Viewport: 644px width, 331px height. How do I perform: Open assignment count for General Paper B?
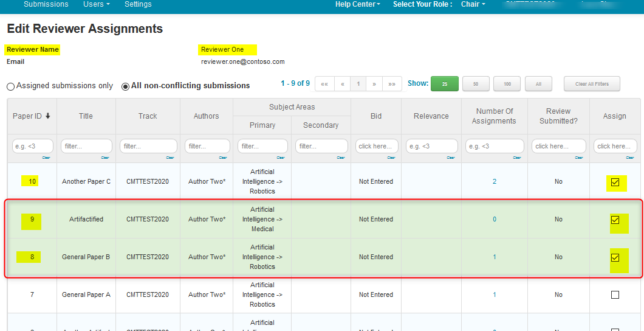[x=495, y=257]
